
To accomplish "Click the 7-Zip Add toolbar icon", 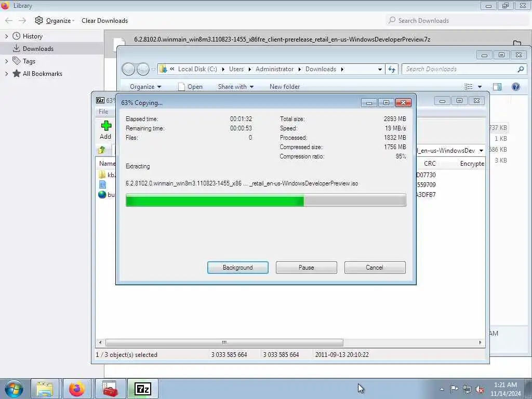I will tap(106, 126).
